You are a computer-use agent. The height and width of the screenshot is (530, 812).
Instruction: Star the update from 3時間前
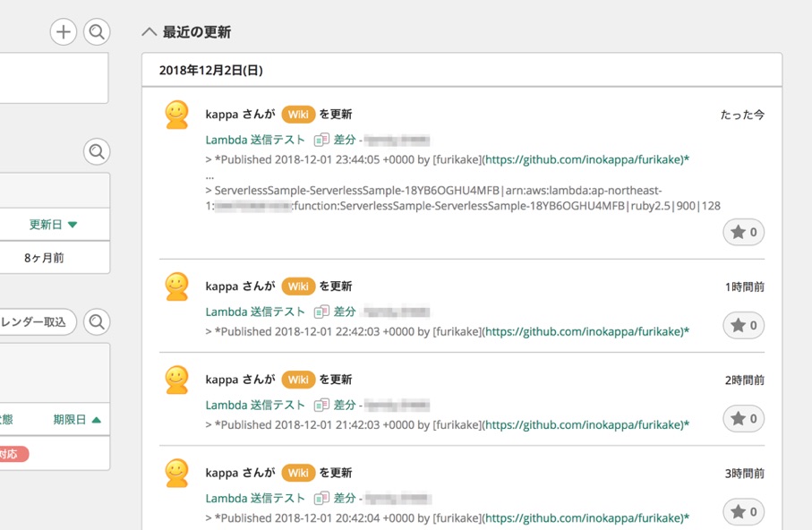[743, 511]
